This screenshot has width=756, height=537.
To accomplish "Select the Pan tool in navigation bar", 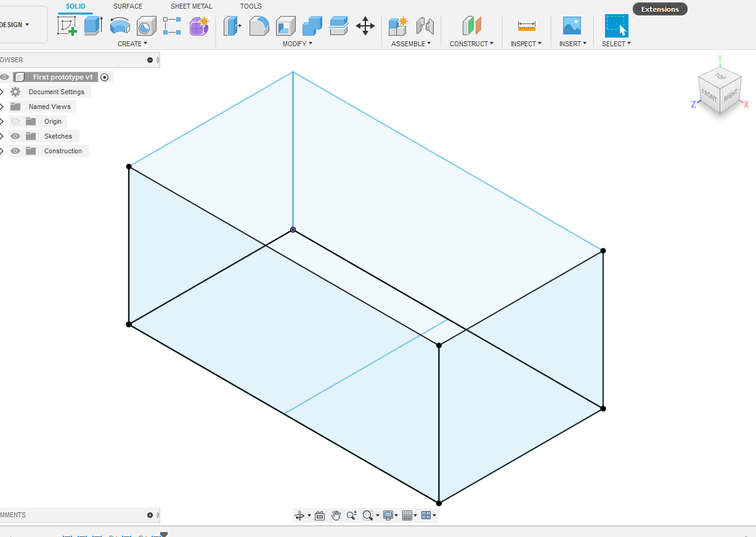I will pyautogui.click(x=336, y=515).
